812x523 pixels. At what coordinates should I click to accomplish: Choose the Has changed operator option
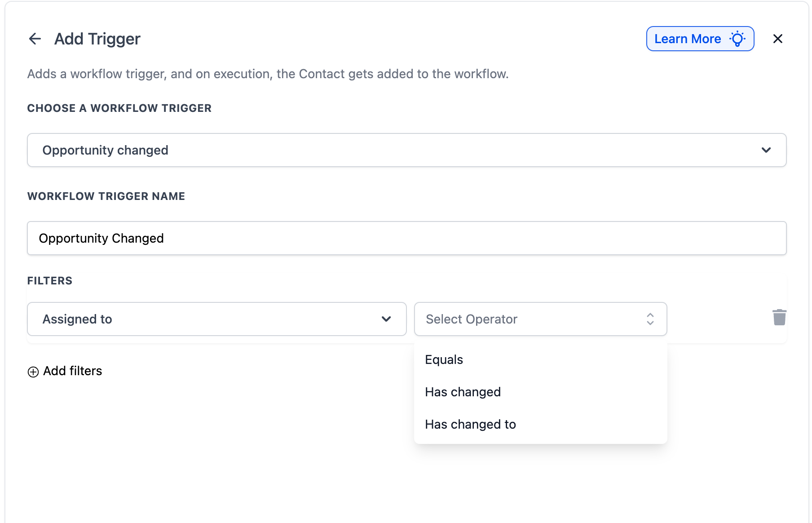pos(463,392)
